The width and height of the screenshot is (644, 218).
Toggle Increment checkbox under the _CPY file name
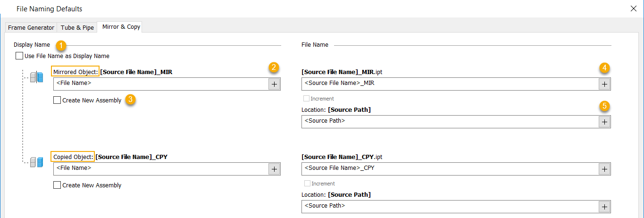pos(307,184)
